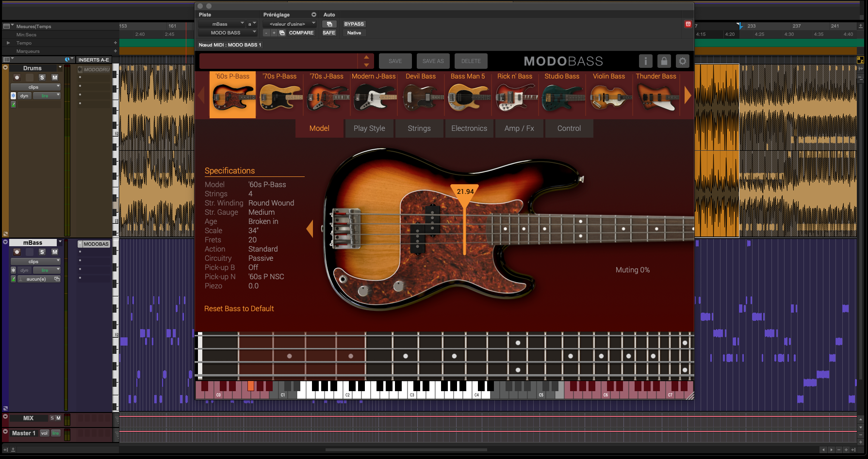Open the Electronics tab

tap(469, 128)
